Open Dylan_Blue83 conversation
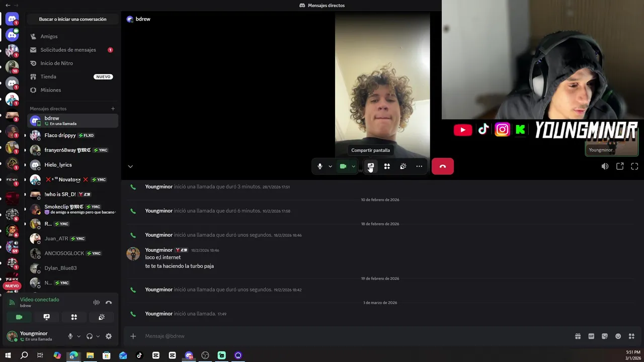644x362 pixels. pos(72,268)
